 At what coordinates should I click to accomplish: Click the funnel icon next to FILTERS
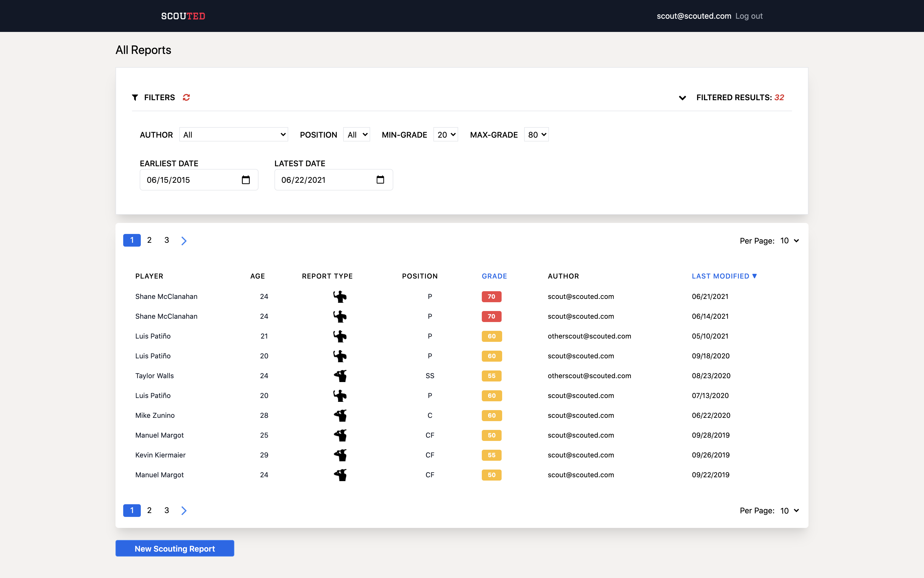(x=135, y=97)
